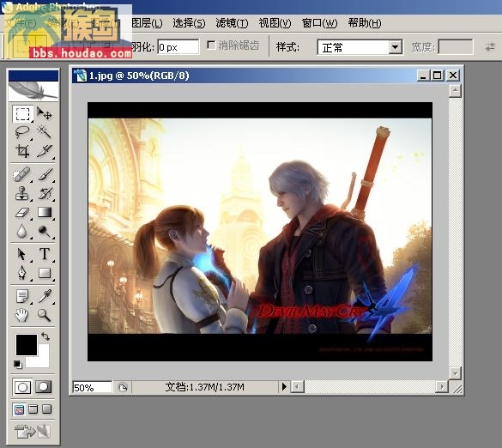
Task: Swap foreground and background colors
Action: tap(45, 336)
